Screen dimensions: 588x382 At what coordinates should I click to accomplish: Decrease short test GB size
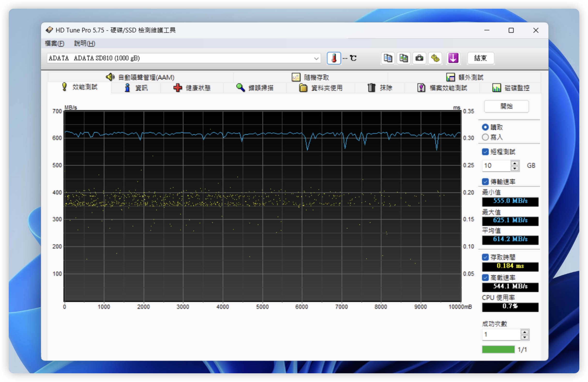pos(514,168)
